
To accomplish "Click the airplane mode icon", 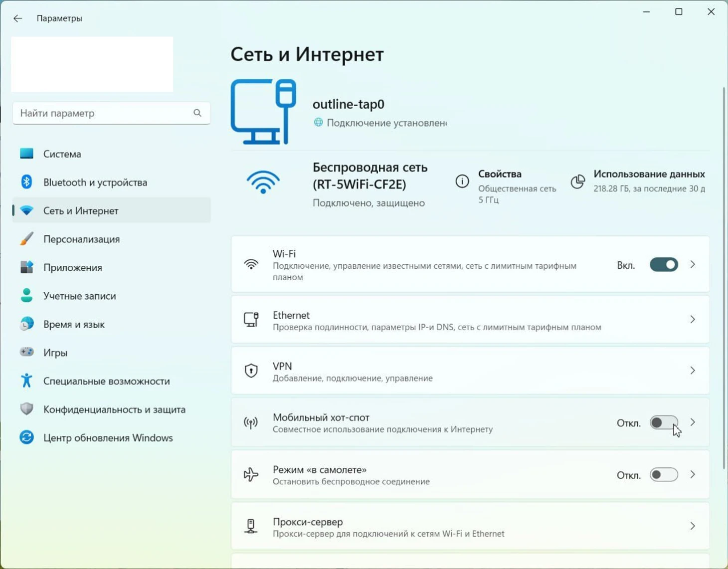I will (x=251, y=474).
